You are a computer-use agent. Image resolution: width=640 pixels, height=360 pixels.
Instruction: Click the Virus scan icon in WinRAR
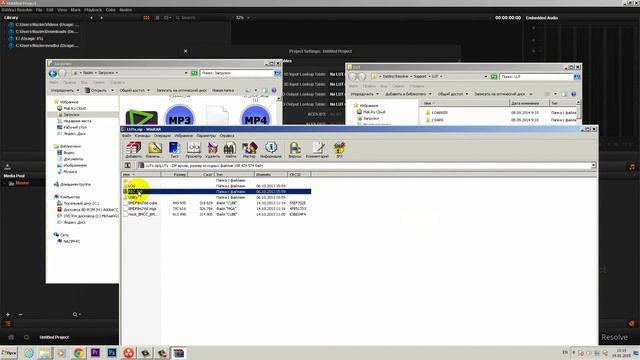coord(295,150)
